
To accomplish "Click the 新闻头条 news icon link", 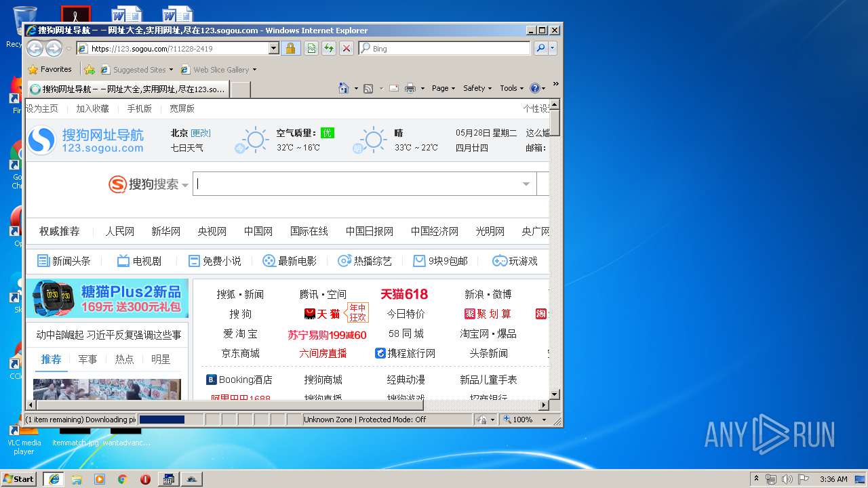I will coord(64,261).
